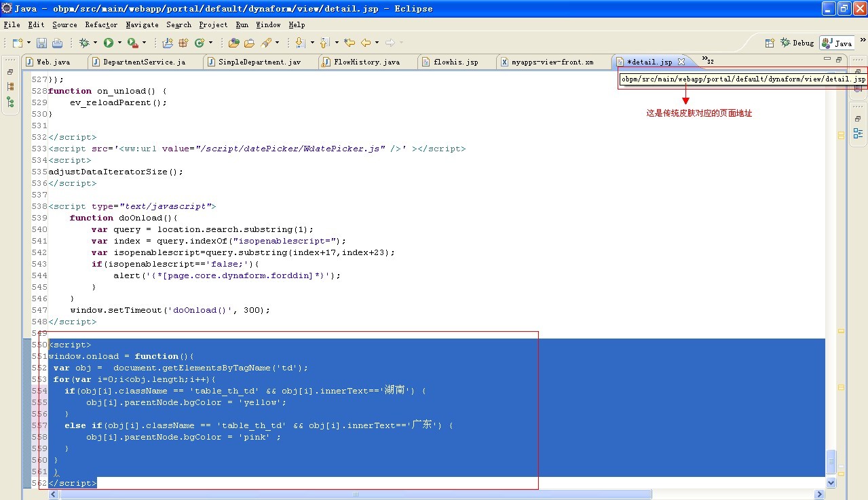This screenshot has width=868, height=500.
Task: Open the Project menu
Action: click(x=213, y=25)
